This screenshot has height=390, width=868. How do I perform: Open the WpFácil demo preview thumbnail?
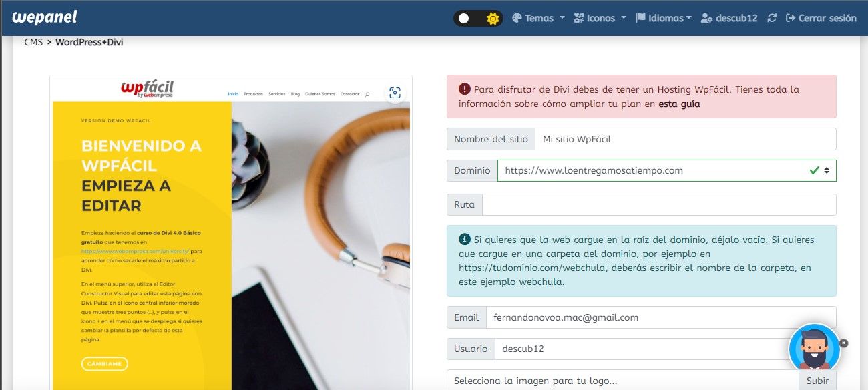pos(231,233)
